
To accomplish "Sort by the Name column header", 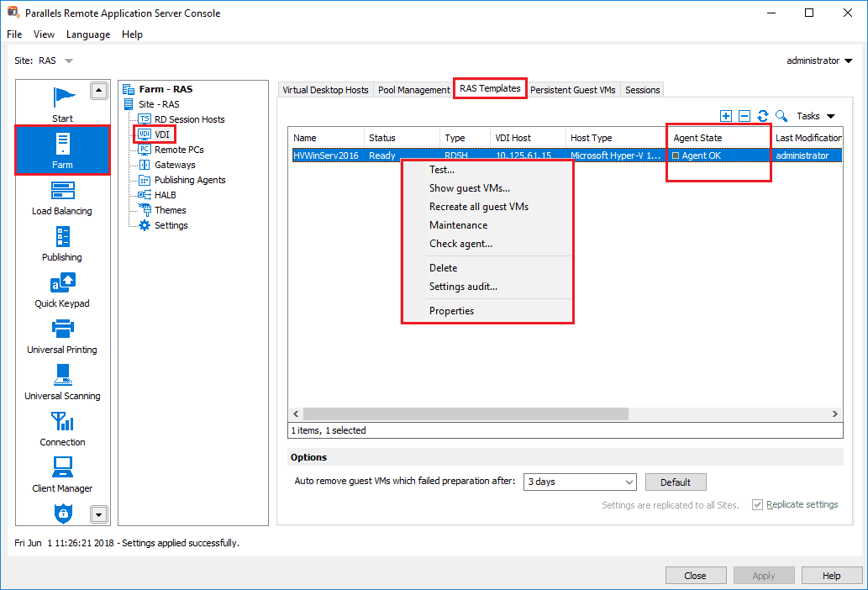I will click(x=326, y=138).
